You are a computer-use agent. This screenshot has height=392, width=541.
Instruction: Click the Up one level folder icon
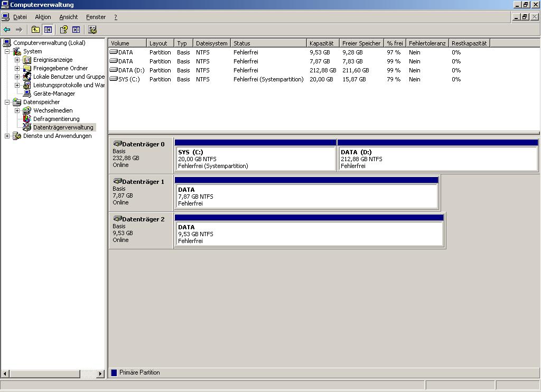[x=35, y=30]
